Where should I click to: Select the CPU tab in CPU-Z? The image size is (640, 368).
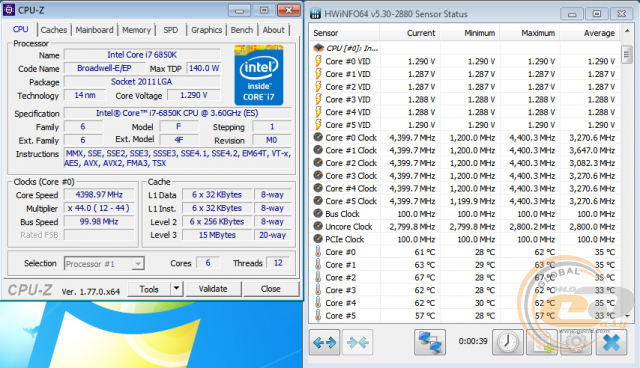click(x=20, y=29)
